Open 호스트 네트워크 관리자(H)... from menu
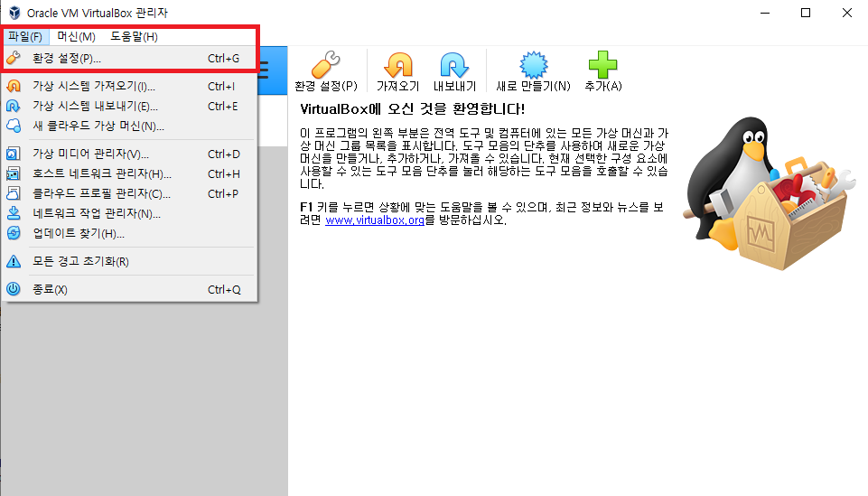Viewport: 868px width, 496px height. click(129, 173)
